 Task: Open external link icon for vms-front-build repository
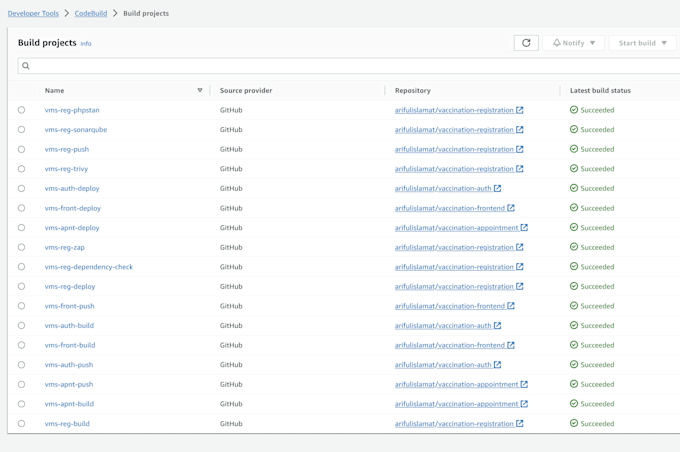(511, 345)
